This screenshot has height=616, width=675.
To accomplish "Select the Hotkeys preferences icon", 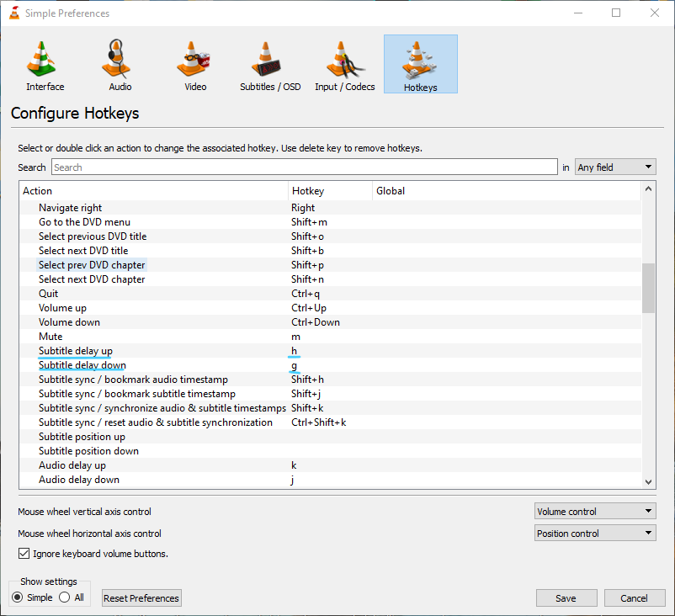I will (420, 64).
